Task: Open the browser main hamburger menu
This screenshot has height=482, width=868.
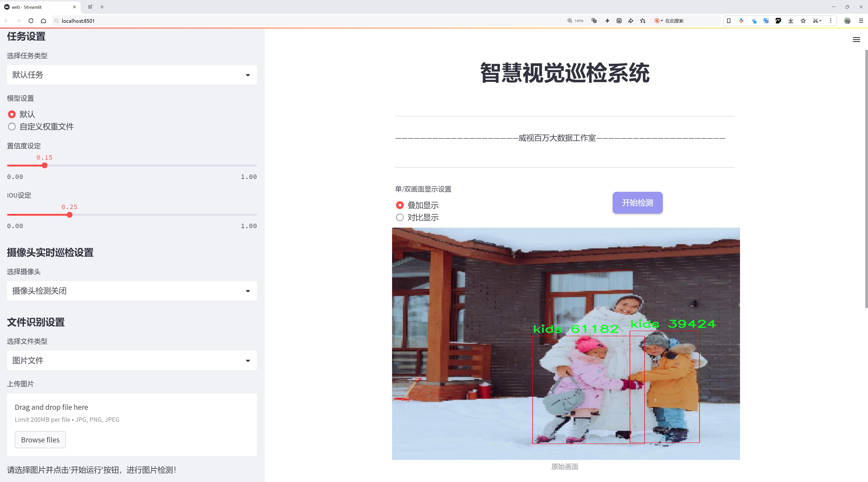Action: pyautogui.click(x=861, y=21)
